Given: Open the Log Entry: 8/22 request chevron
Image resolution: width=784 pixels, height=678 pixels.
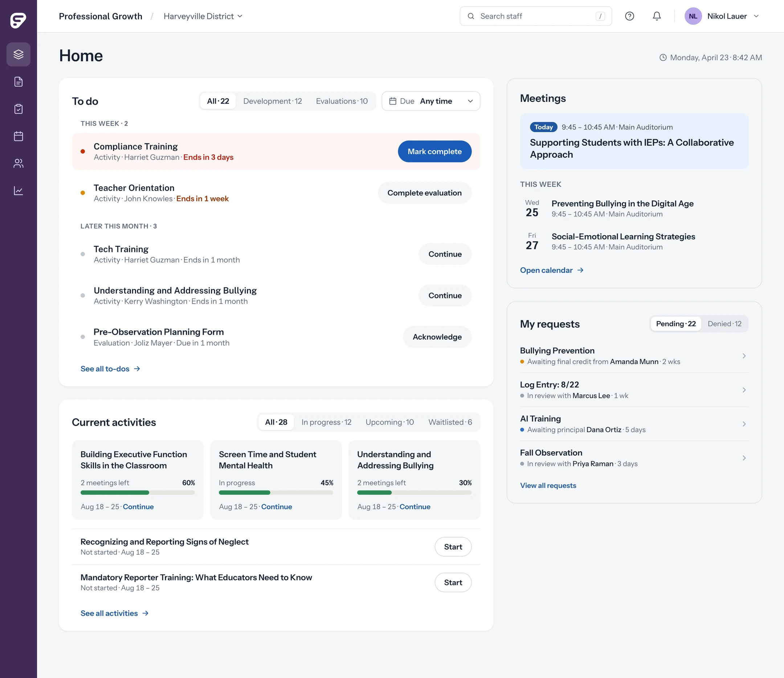Looking at the screenshot, I should click(x=744, y=390).
